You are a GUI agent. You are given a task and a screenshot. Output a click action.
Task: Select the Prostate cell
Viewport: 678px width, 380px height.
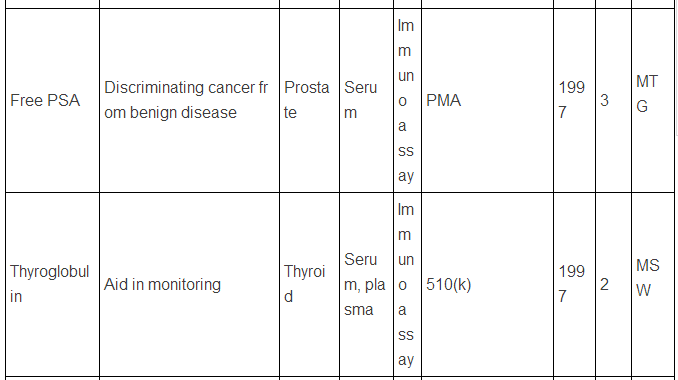point(309,100)
